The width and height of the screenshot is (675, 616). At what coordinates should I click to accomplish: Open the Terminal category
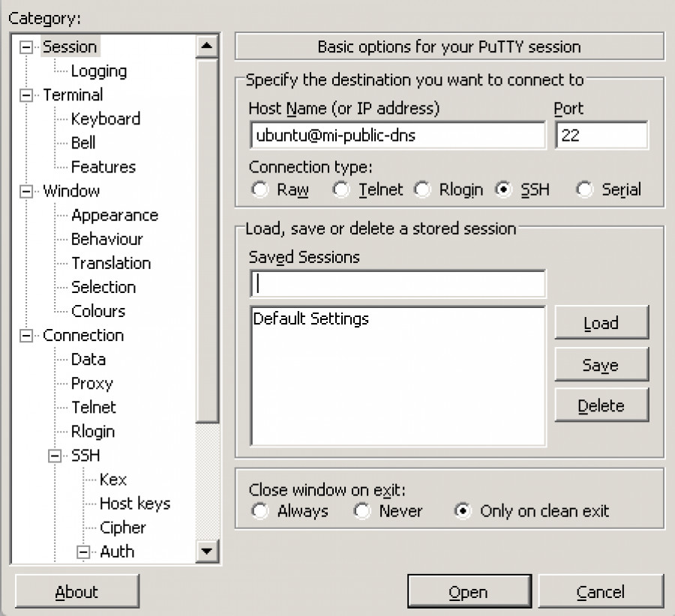pos(73,94)
